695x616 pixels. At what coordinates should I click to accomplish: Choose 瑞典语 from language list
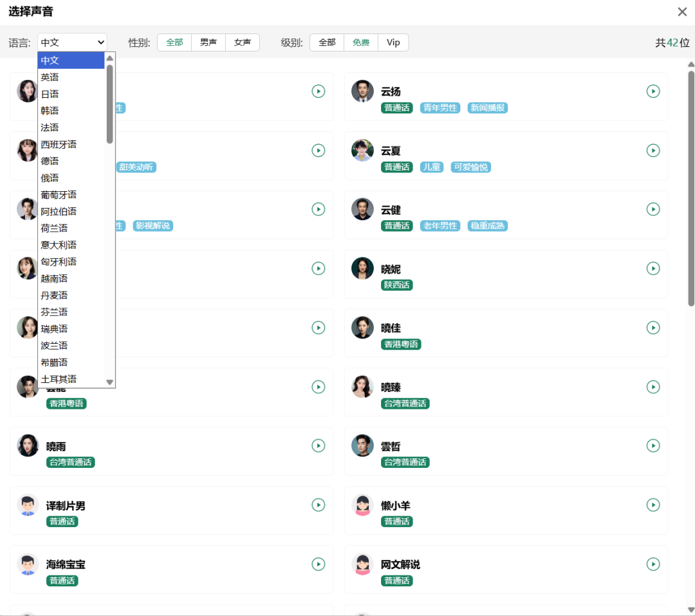coord(71,329)
